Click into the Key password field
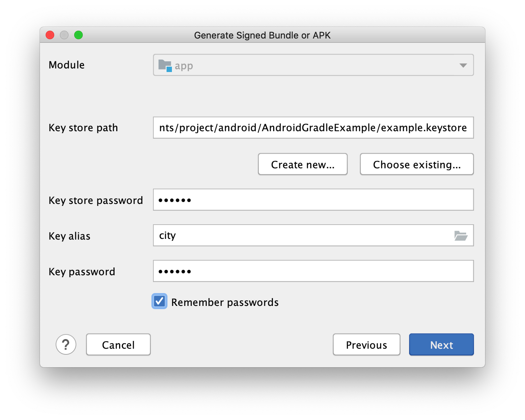525x420 pixels. (x=314, y=271)
